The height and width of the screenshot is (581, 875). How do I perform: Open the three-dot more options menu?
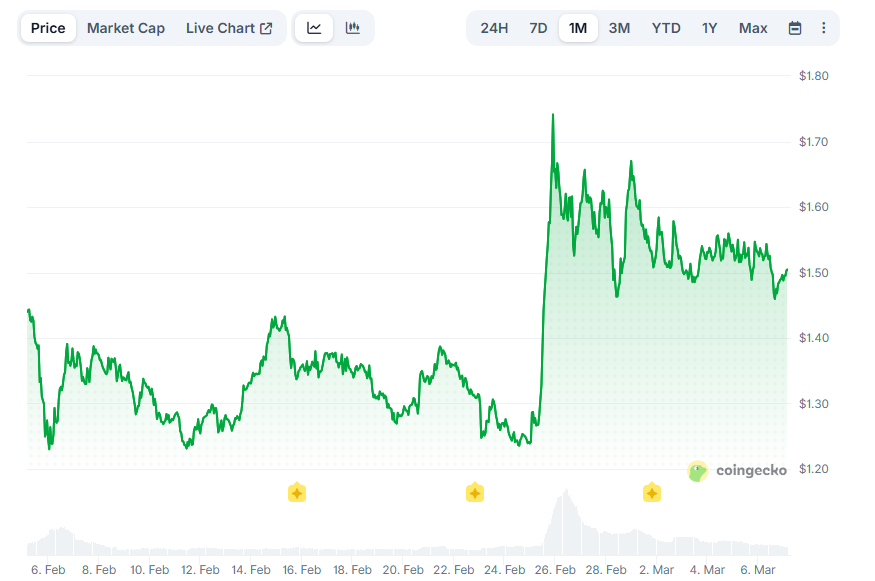(x=823, y=28)
